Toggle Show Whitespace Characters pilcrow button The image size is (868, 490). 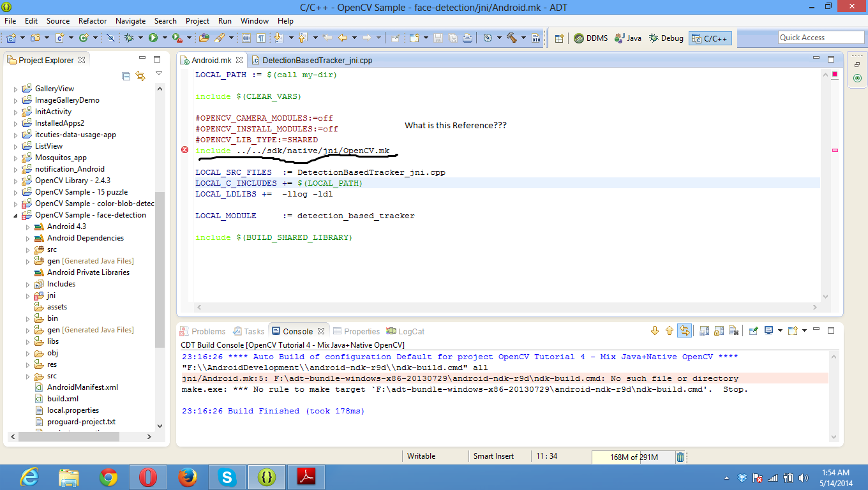click(x=261, y=38)
